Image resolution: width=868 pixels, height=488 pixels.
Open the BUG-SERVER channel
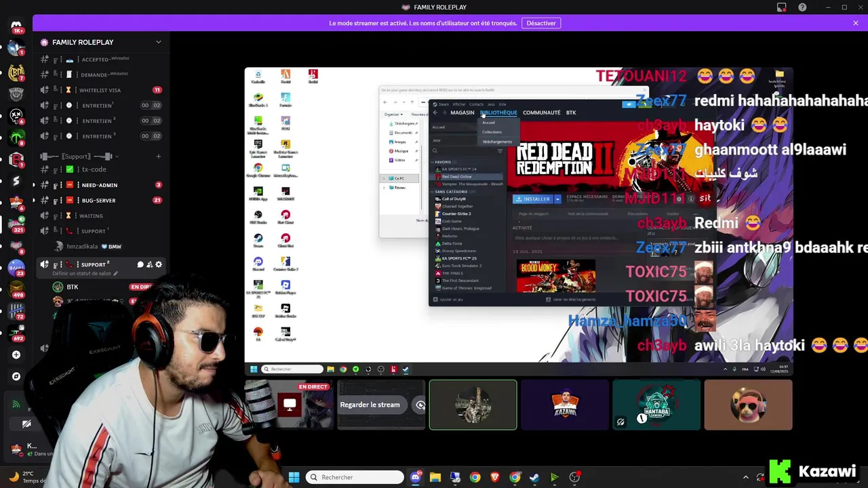coord(102,201)
